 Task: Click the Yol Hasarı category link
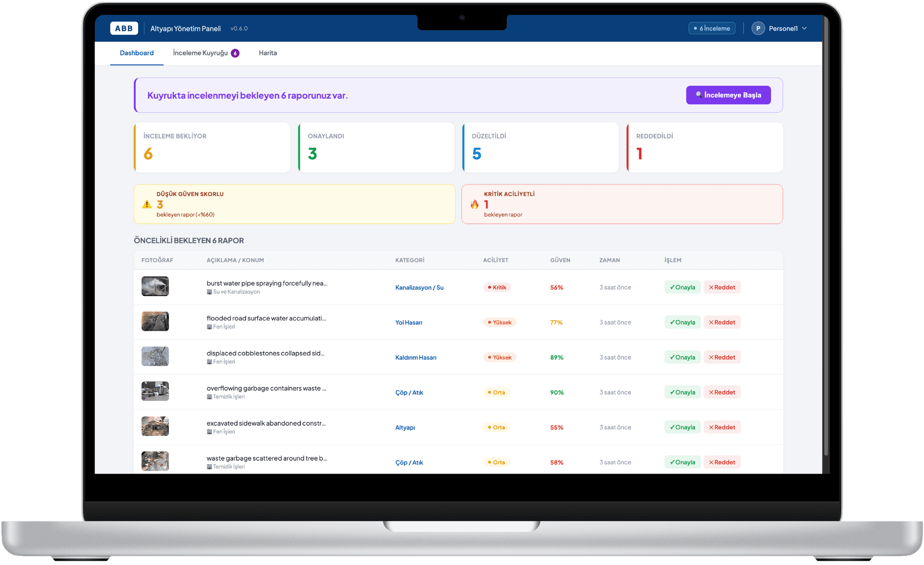click(409, 322)
